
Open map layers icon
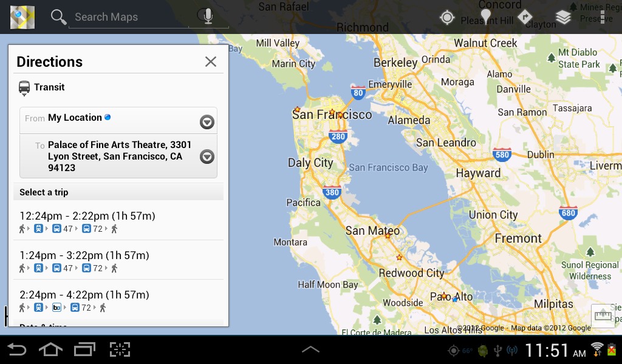click(563, 17)
